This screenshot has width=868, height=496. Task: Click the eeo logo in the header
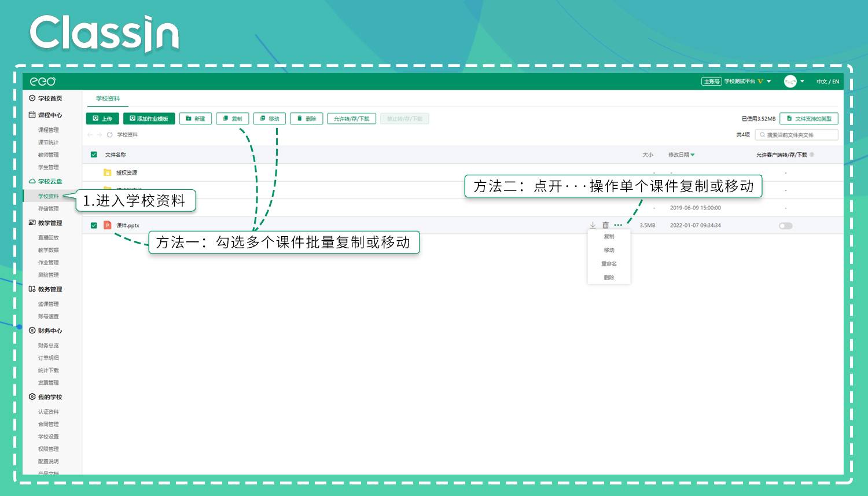click(x=42, y=82)
